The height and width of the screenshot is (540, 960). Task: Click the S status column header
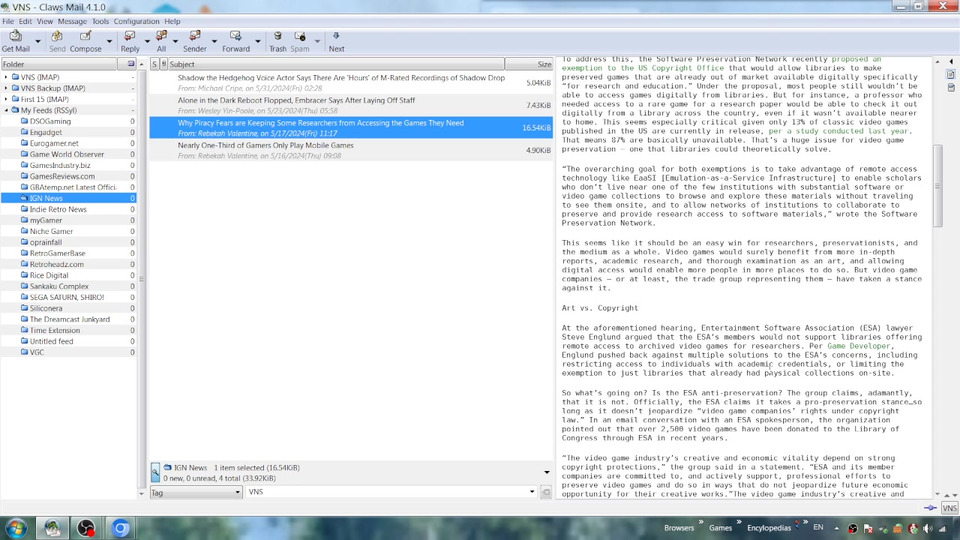154,64
